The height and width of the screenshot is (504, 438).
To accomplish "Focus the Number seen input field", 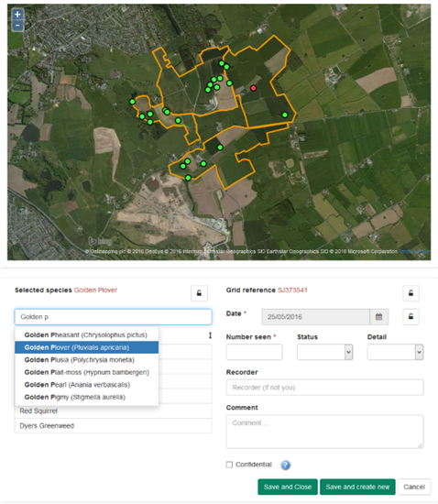I will [254, 352].
